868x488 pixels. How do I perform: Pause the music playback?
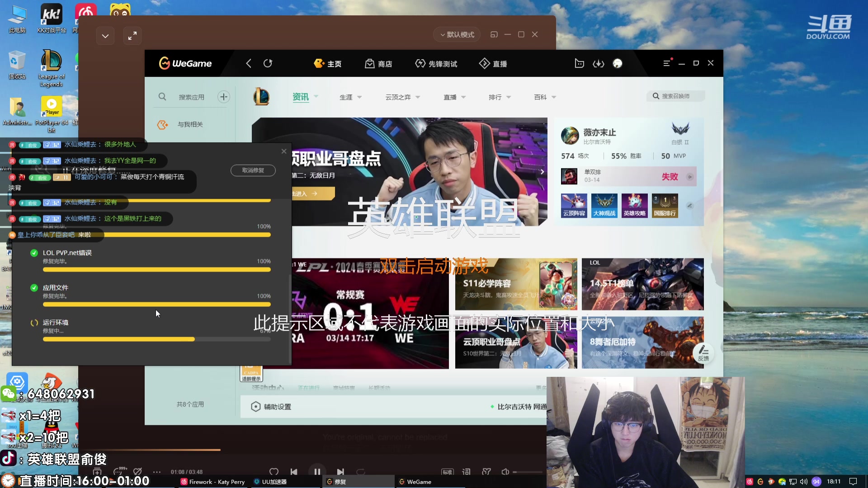pos(317,472)
